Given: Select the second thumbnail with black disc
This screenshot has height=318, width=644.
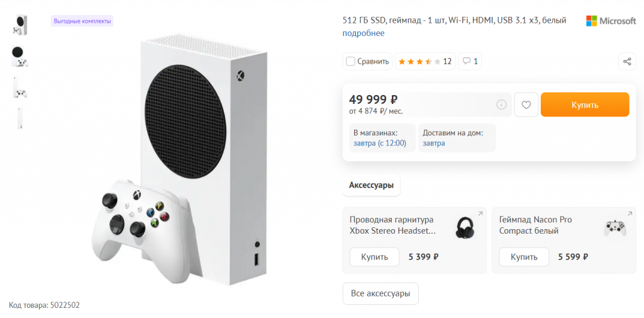Looking at the screenshot, I should [19, 56].
